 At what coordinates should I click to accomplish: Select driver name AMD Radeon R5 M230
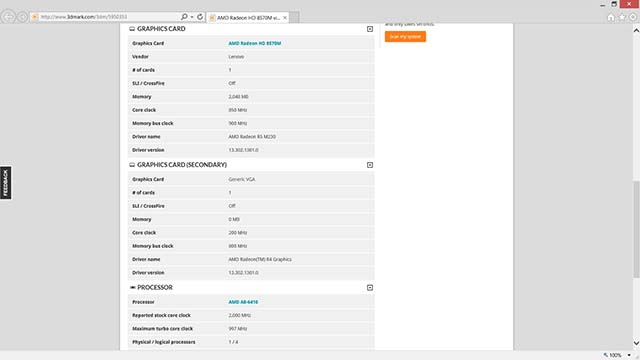tap(252, 137)
